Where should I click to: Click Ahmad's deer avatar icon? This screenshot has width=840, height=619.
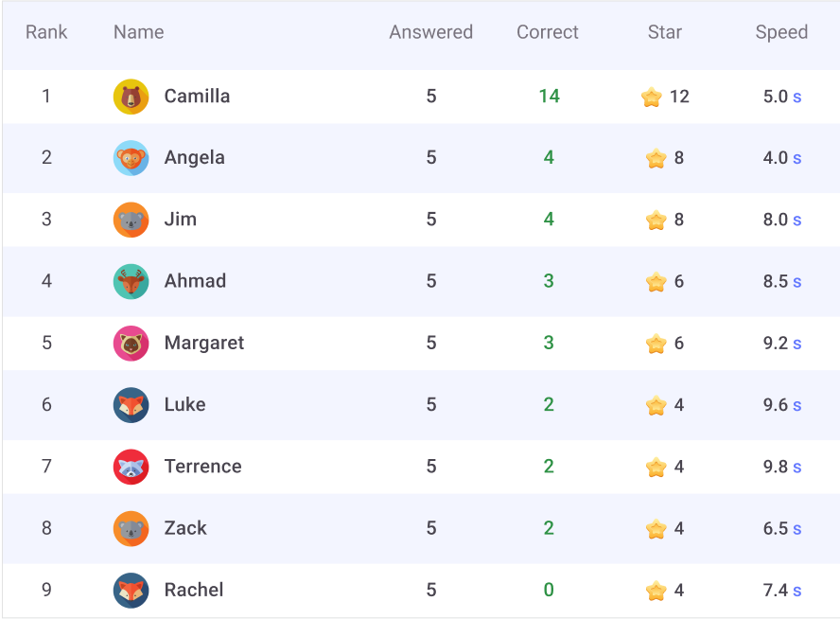click(x=131, y=281)
